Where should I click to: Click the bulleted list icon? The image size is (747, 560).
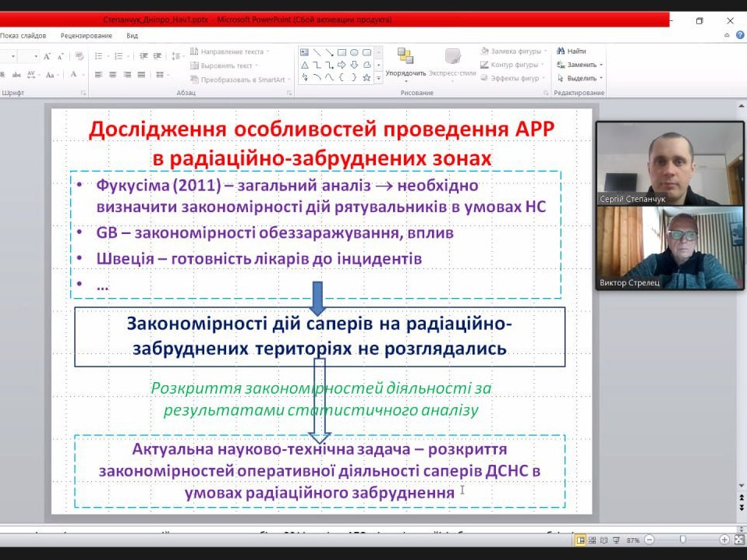pyautogui.click(x=99, y=56)
